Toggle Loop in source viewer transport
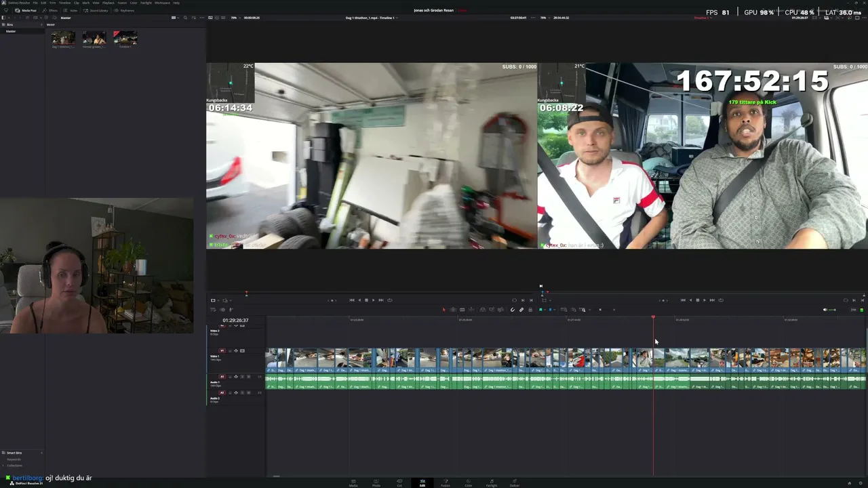 pyautogui.click(x=389, y=300)
